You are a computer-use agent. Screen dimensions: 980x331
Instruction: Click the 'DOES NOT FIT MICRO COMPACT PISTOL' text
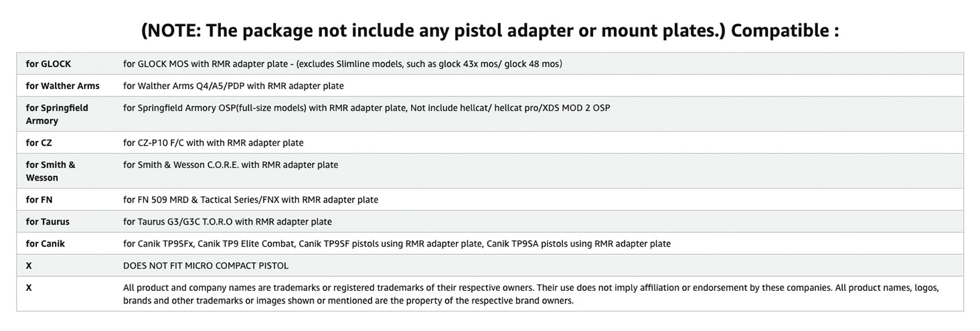pyautogui.click(x=206, y=265)
